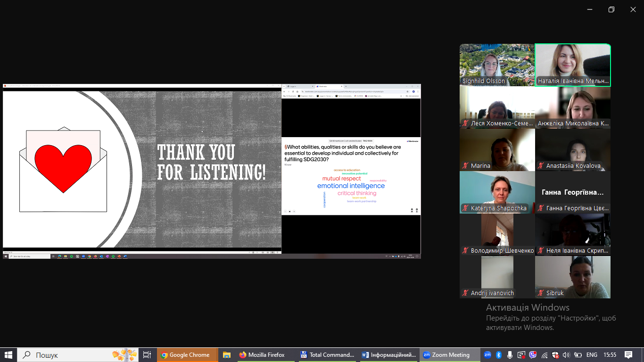Open Windows Security shield icon

[555, 355]
